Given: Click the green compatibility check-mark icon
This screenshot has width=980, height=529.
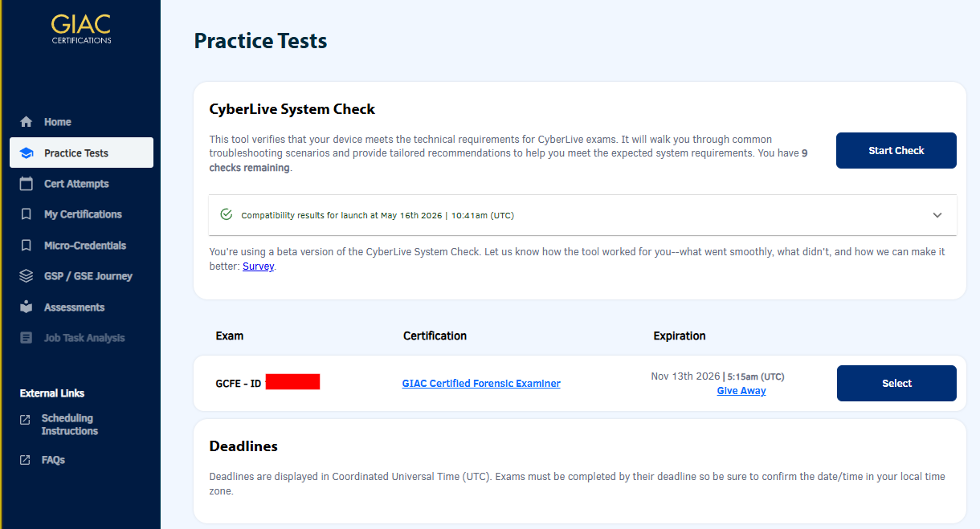Looking at the screenshot, I should click(227, 214).
